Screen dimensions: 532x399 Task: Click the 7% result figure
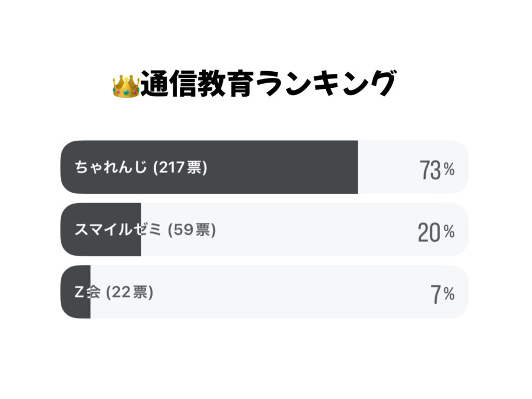point(442,295)
